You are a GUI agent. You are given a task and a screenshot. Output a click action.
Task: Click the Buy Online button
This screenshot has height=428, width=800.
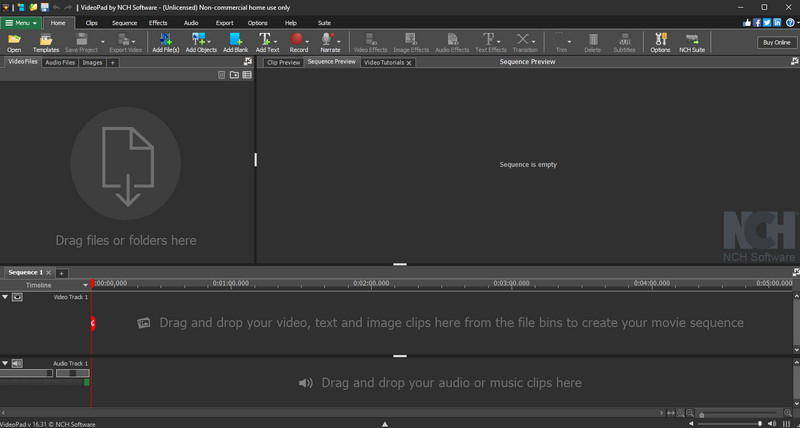coord(776,42)
